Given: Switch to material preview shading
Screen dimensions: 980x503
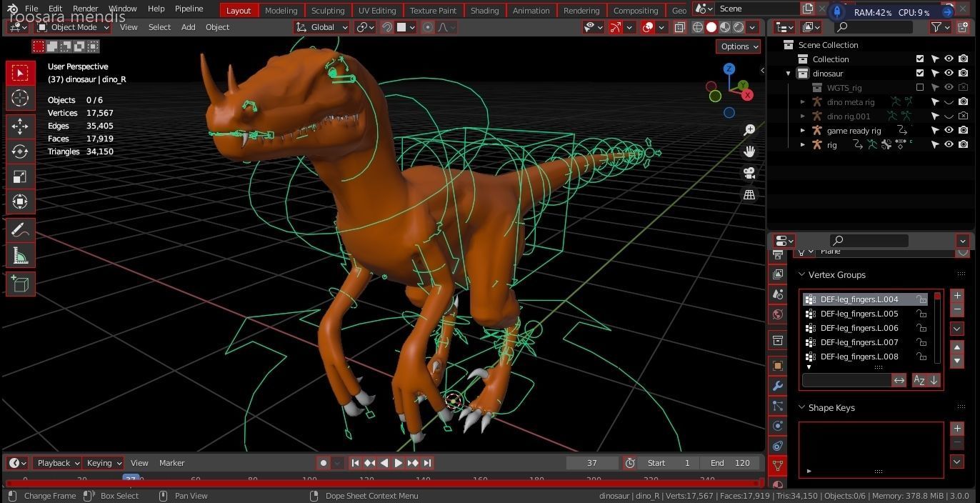Looking at the screenshot, I should click(725, 27).
